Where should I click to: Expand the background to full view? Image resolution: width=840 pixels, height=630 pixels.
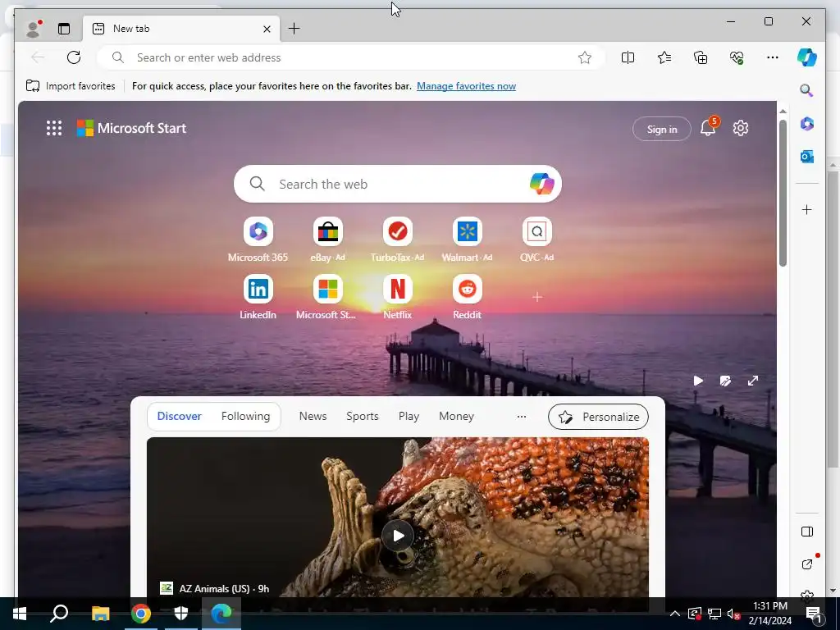[x=753, y=381]
